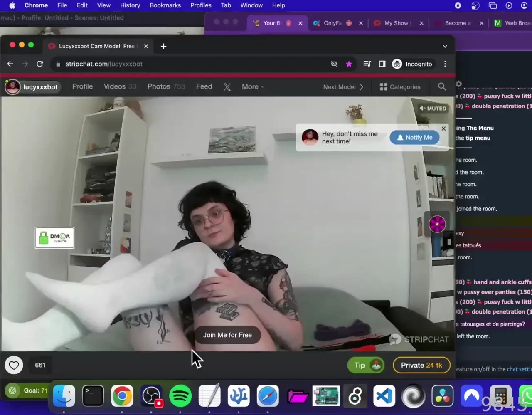Dismiss the Hey don't miss me popup
The image size is (532, 415).
tap(443, 128)
